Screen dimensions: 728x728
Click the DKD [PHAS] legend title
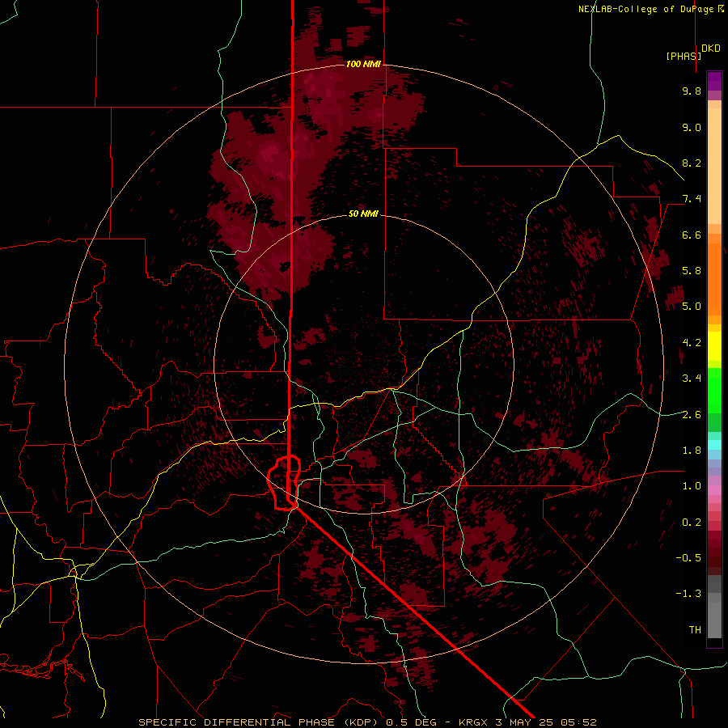[x=692, y=52]
